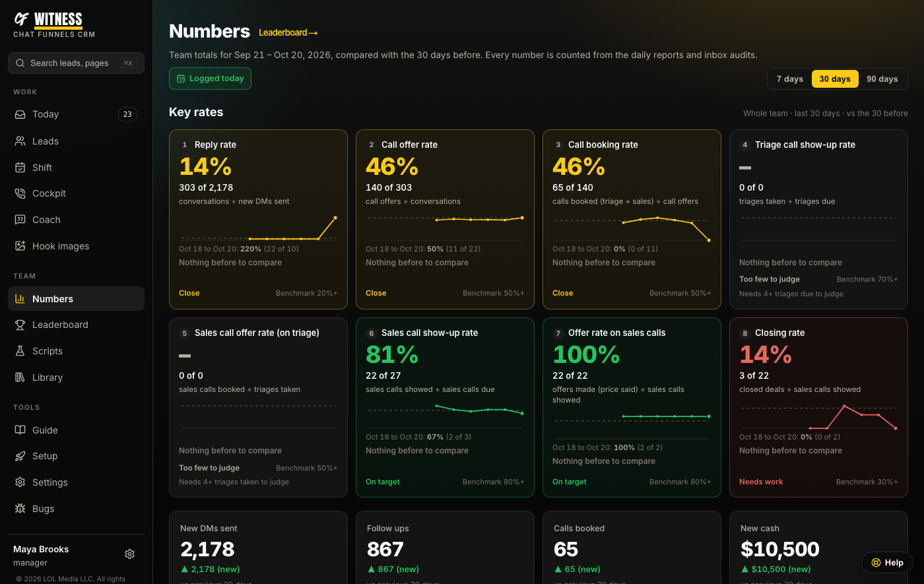Open the Help button
Viewport: 924px width, 584px height.
click(887, 563)
